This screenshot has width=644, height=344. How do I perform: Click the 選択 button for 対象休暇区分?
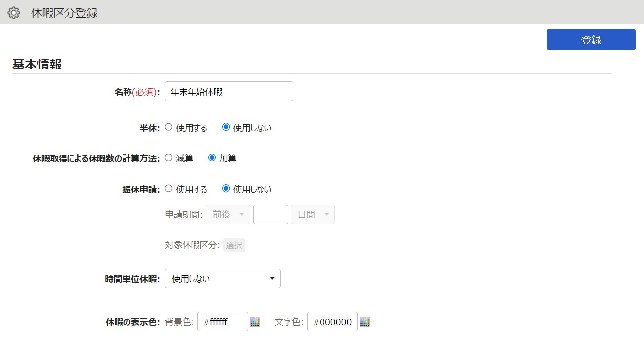234,245
